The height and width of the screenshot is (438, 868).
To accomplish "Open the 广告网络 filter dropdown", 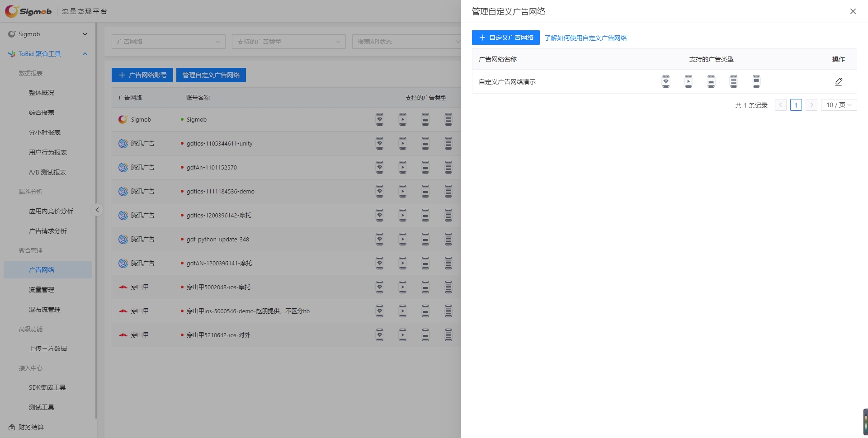I will (x=168, y=42).
